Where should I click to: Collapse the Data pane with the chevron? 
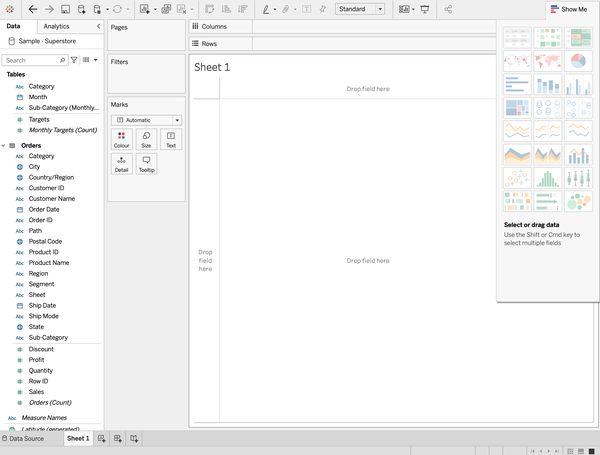pyautogui.click(x=98, y=26)
